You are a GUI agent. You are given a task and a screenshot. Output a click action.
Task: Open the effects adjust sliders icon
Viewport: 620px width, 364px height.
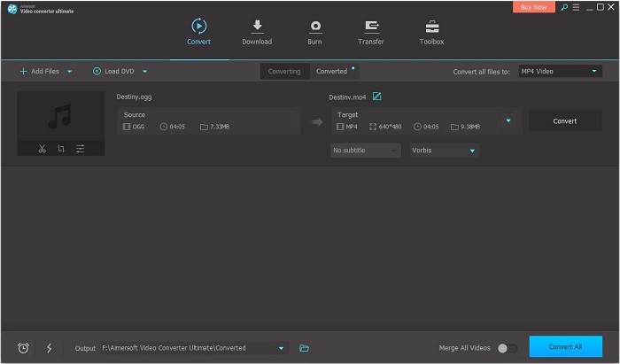[81, 149]
